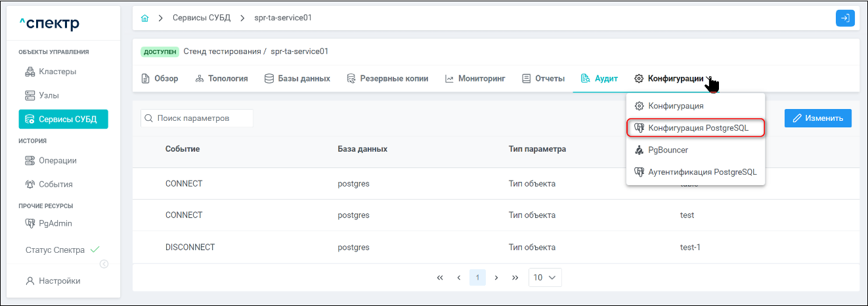
Task: Click the home icon in breadcrumb
Action: [x=145, y=18]
